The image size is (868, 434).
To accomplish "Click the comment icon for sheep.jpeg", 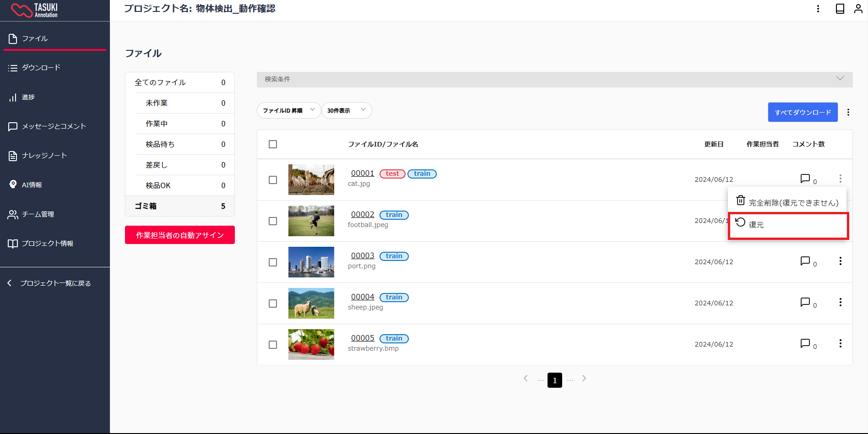I will (805, 302).
